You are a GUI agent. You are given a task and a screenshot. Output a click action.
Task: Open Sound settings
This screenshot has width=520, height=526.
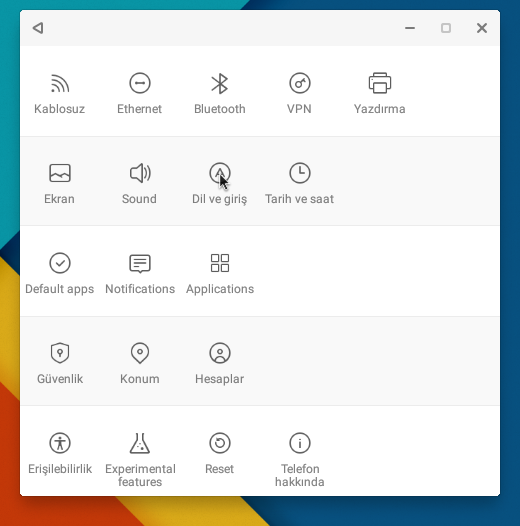tap(140, 183)
